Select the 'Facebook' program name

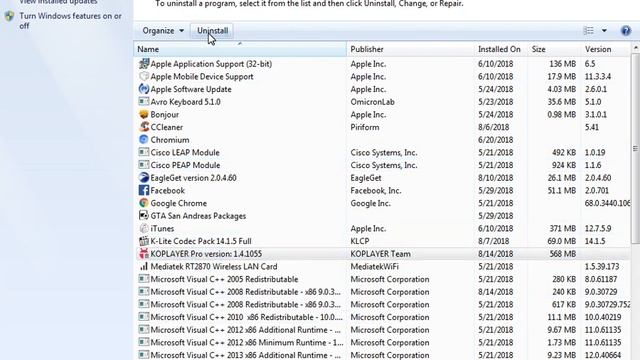pos(167,190)
